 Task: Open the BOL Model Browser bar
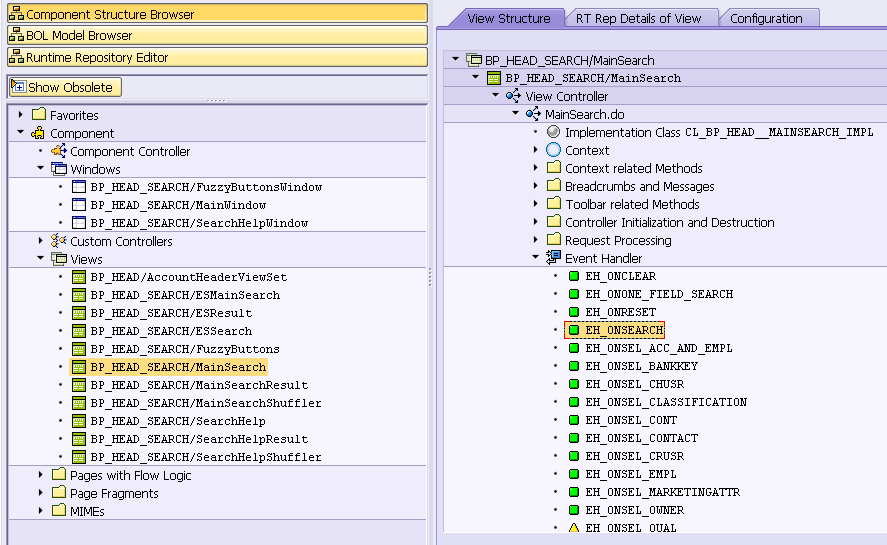[x=217, y=35]
